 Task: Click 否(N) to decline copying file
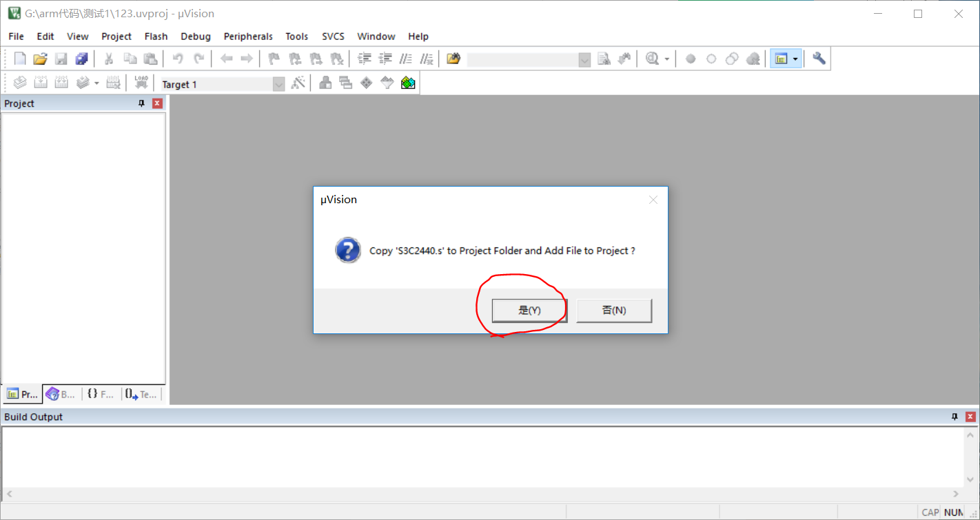[614, 310]
